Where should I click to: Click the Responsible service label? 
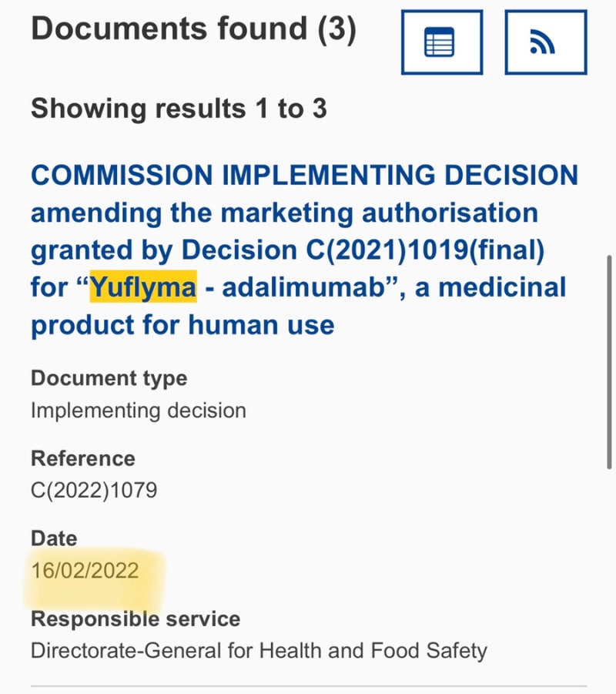tap(136, 619)
